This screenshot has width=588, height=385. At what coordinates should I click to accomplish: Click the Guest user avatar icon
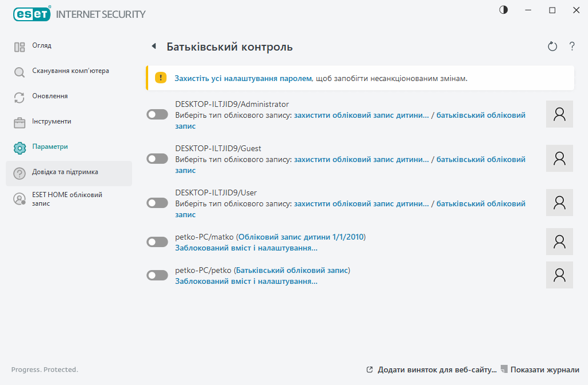tap(559, 158)
